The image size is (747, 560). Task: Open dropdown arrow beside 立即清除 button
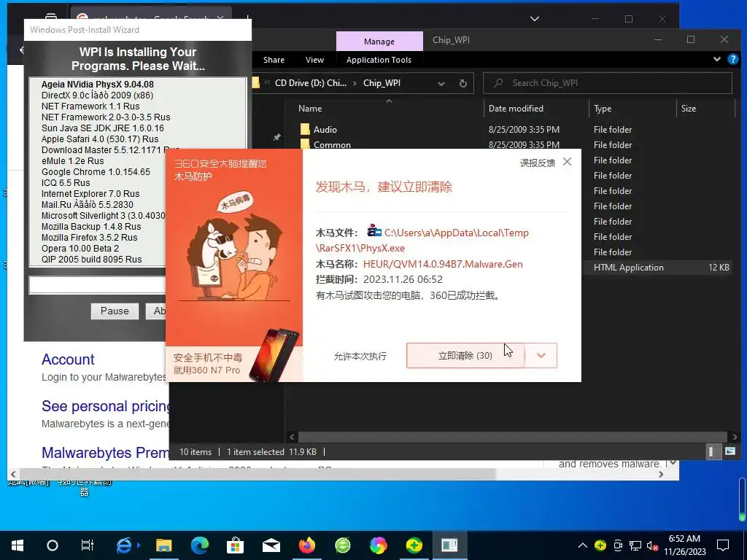541,355
